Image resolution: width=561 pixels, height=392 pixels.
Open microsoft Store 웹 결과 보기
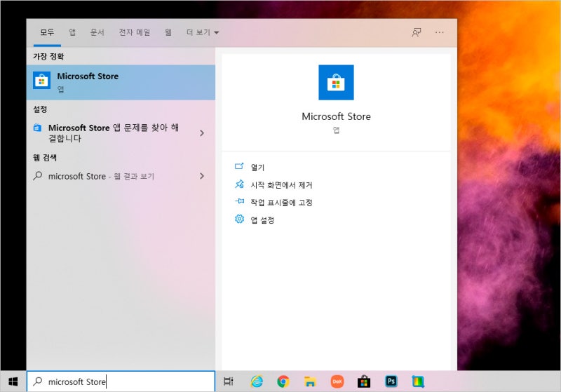coord(114,176)
